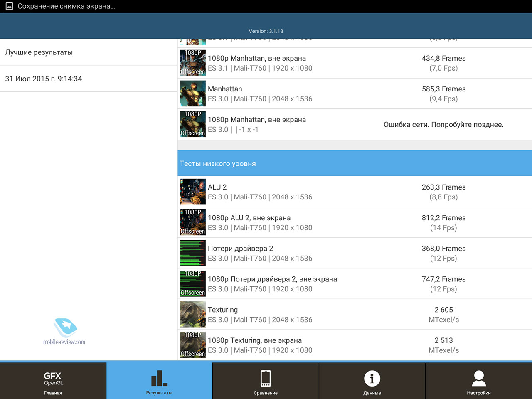Select the 31 Июл 2015 result entry

click(x=89, y=79)
